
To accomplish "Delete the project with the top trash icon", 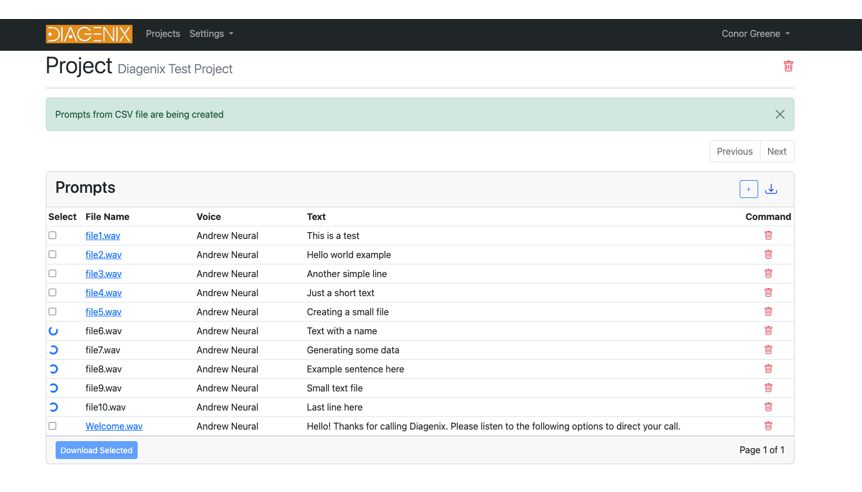I will 788,66.
